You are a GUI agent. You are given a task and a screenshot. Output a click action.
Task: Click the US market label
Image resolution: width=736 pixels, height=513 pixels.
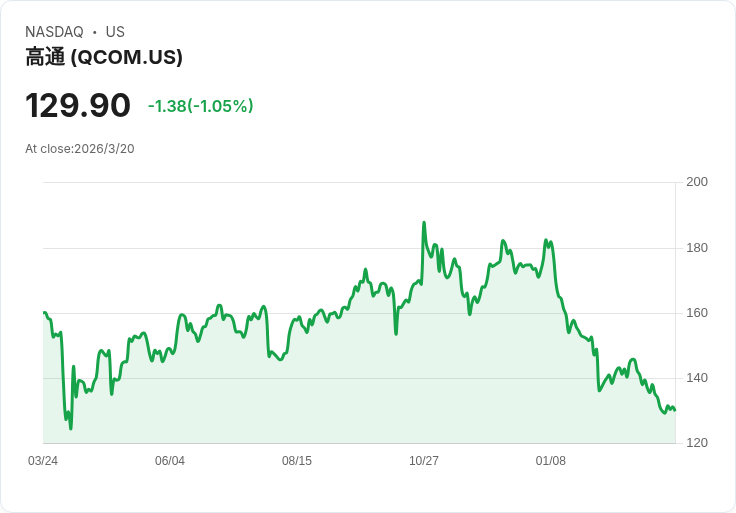click(115, 32)
